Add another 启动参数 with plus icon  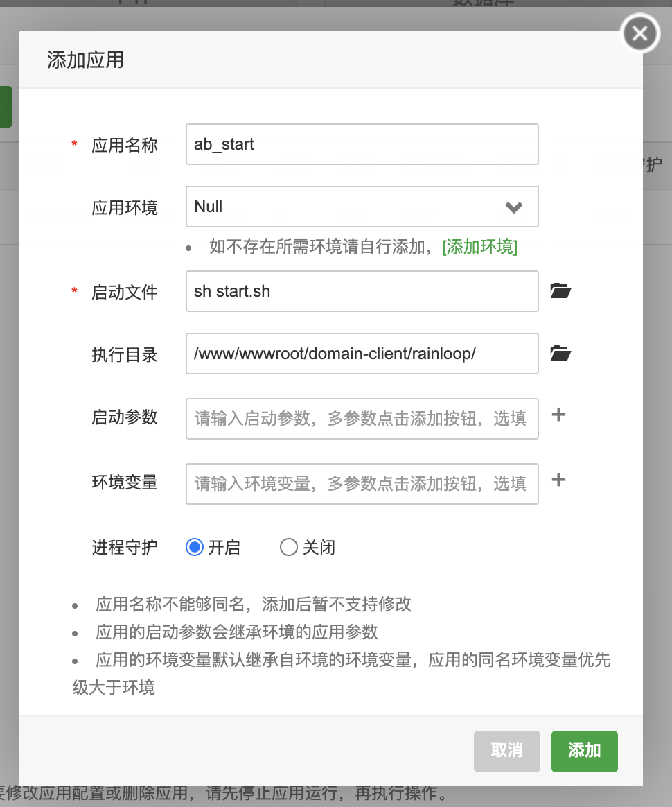coord(558,415)
